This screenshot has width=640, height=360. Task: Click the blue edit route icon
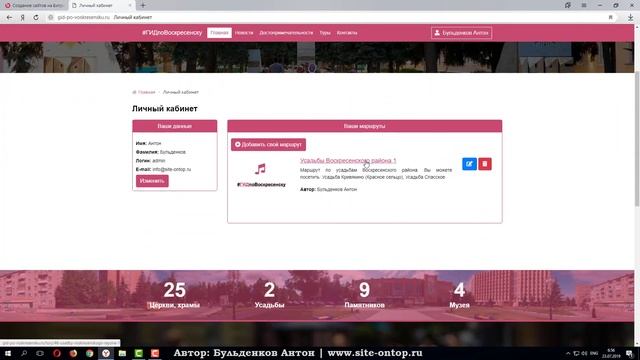469,164
